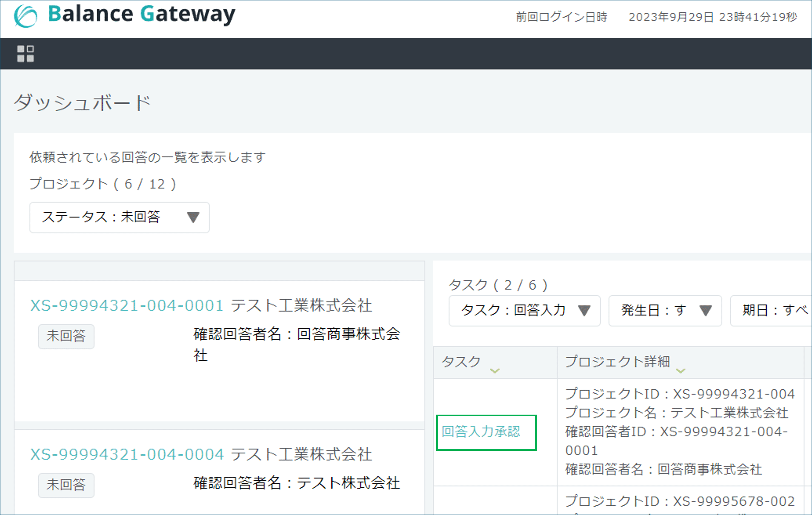Click the タスク column header
812x515 pixels.
(x=461, y=362)
